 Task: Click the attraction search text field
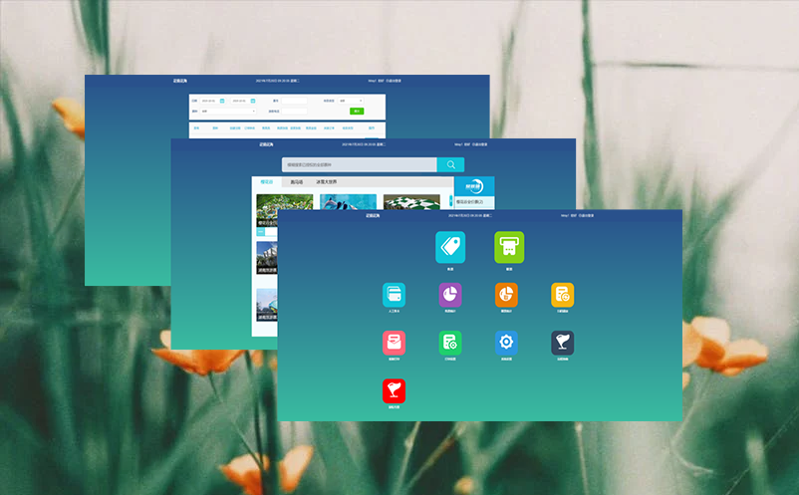point(358,165)
